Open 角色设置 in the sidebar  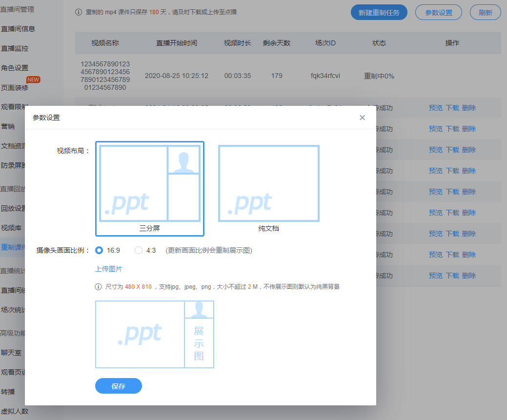pyautogui.click(x=15, y=68)
